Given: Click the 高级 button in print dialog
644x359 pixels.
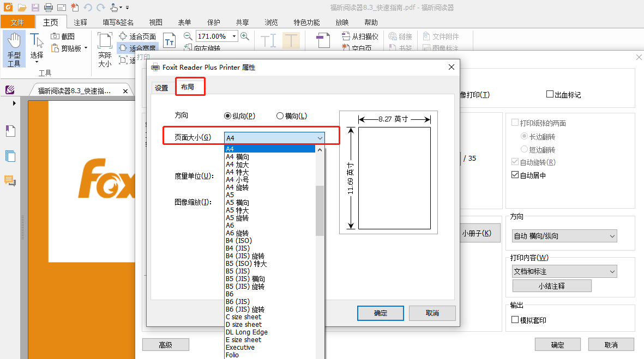Looking at the screenshot, I should click(165, 345).
